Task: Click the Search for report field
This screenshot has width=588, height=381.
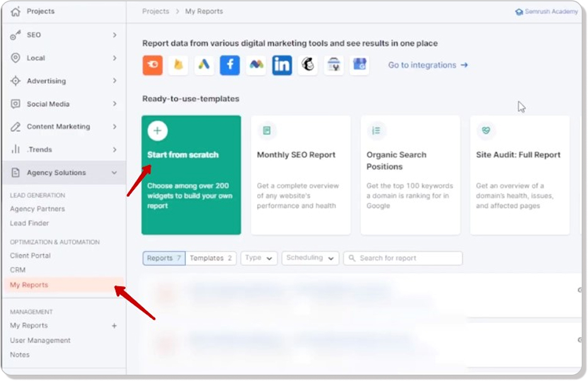Action: point(403,258)
